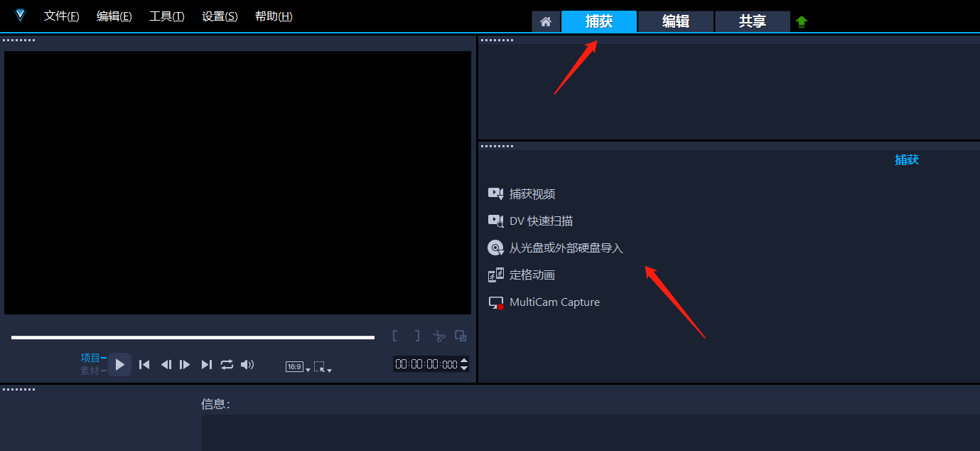
Task: Play the preview video
Action: tap(120, 364)
